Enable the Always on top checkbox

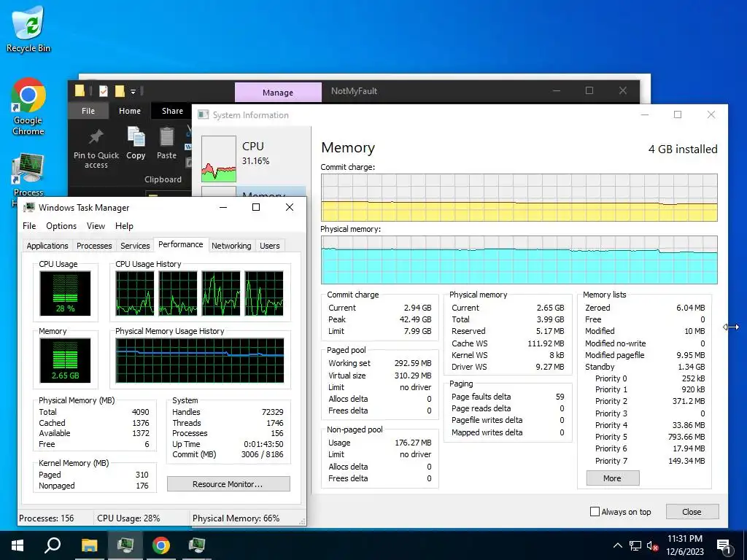595,511
